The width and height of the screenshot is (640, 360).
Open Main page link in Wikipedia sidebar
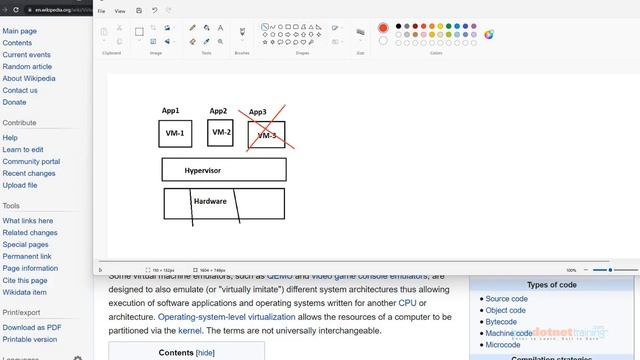click(x=20, y=31)
